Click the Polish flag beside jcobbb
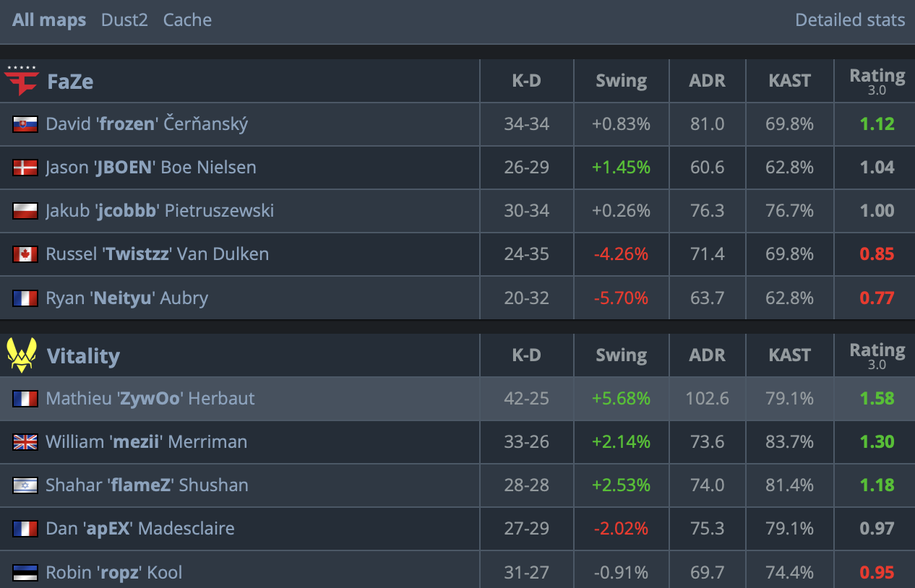The height and width of the screenshot is (588, 915). click(x=25, y=211)
